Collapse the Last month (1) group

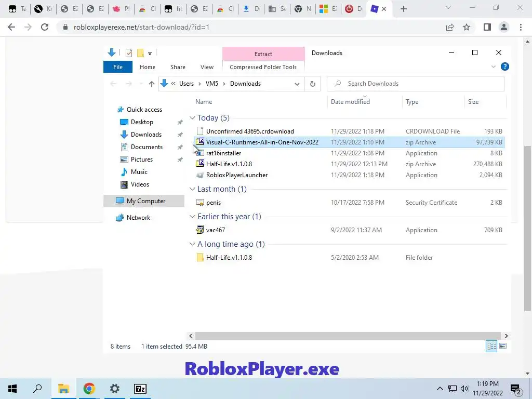click(192, 189)
